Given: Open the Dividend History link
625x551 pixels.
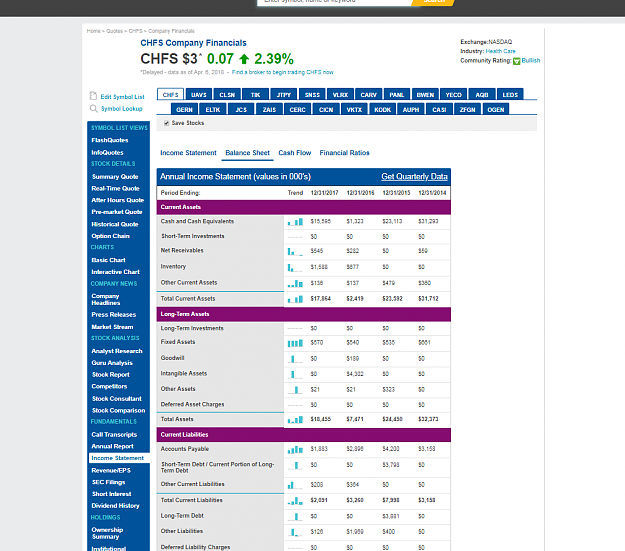Looking at the screenshot, I should [x=115, y=506].
